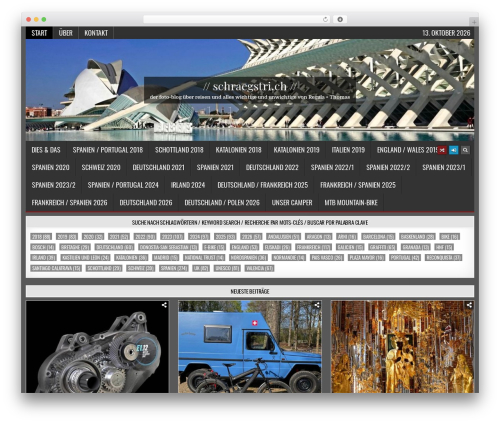Image resolution: width=500 pixels, height=423 pixels.
Task: Open MTB Mountain-Bike category
Action: [351, 203]
